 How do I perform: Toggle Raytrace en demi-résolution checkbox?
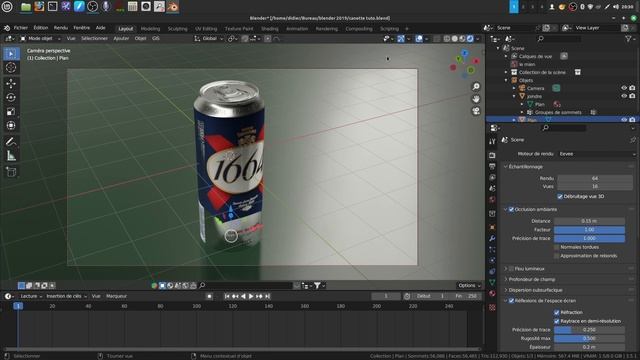(x=556, y=321)
